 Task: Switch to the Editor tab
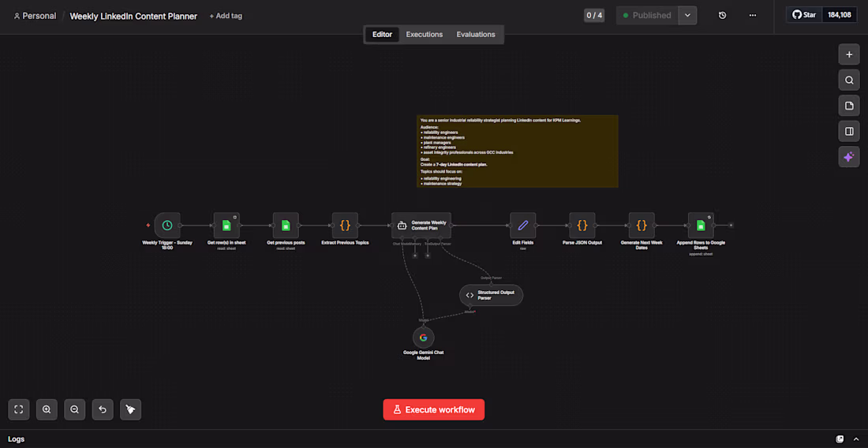point(382,34)
